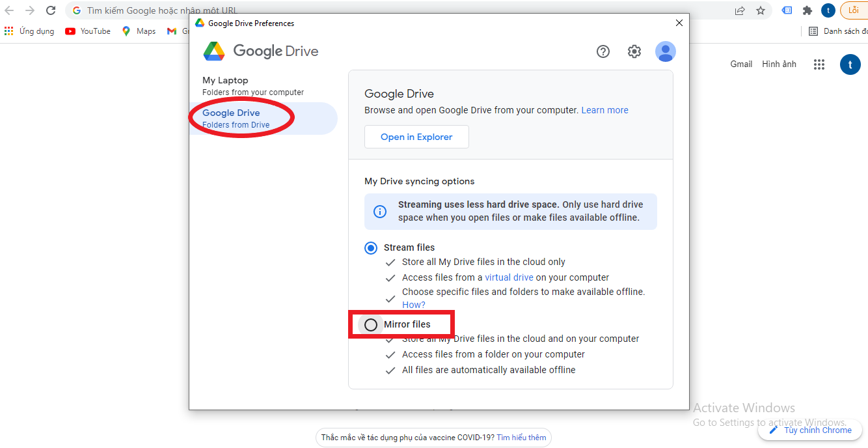Screen dimensions: 868x448
Task: Select Stream files radio button
Action: pyautogui.click(x=371, y=248)
